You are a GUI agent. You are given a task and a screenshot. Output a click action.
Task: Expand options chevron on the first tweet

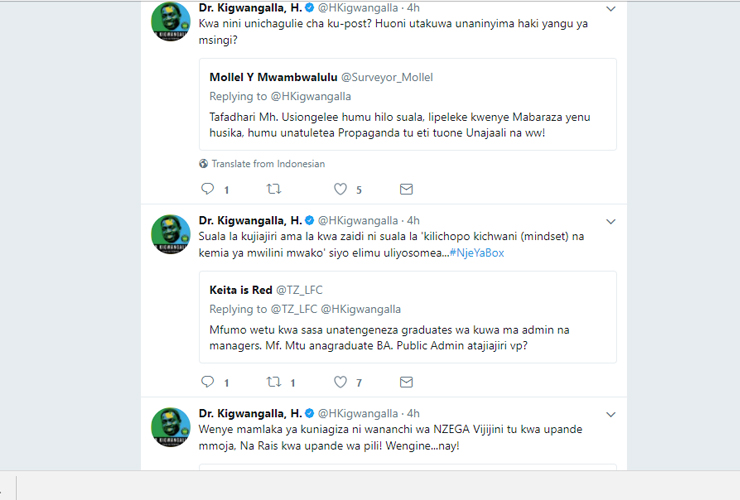(x=611, y=8)
